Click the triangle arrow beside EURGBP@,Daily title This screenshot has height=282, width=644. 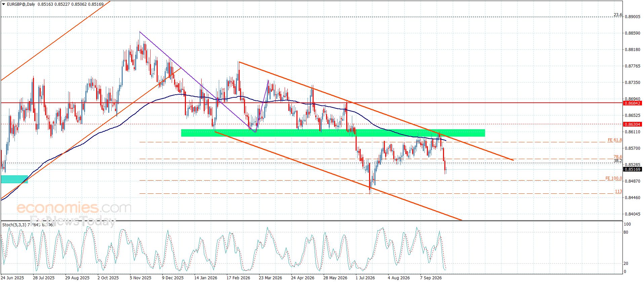(x=3, y=4)
